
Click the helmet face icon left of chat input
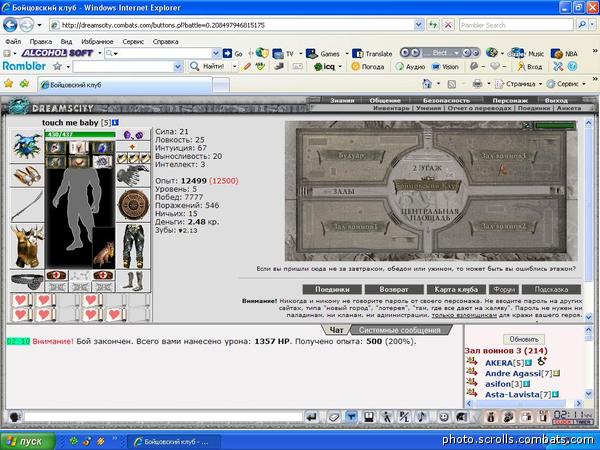click(x=15, y=417)
